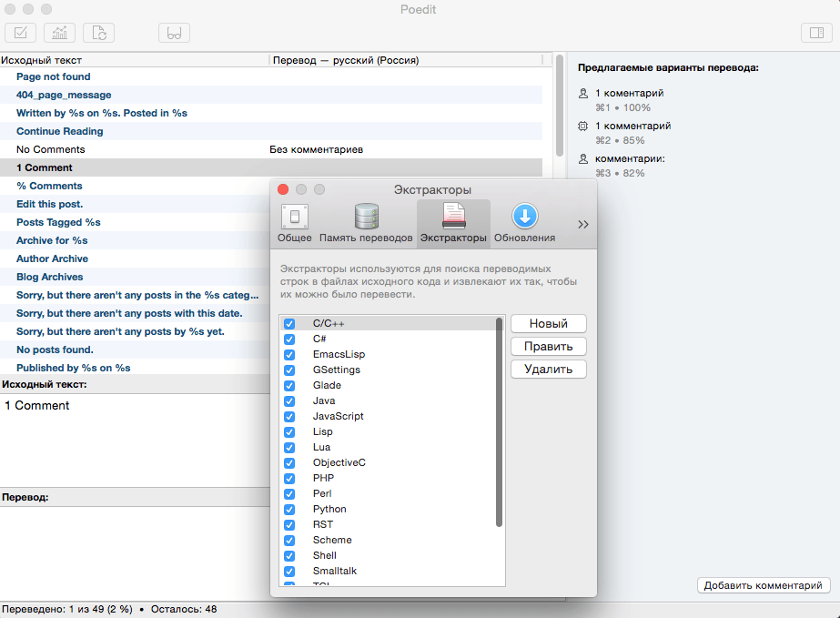Toggle the ObjectiveC extractor checkbox
Image resolution: width=840 pixels, height=618 pixels.
pyautogui.click(x=289, y=463)
